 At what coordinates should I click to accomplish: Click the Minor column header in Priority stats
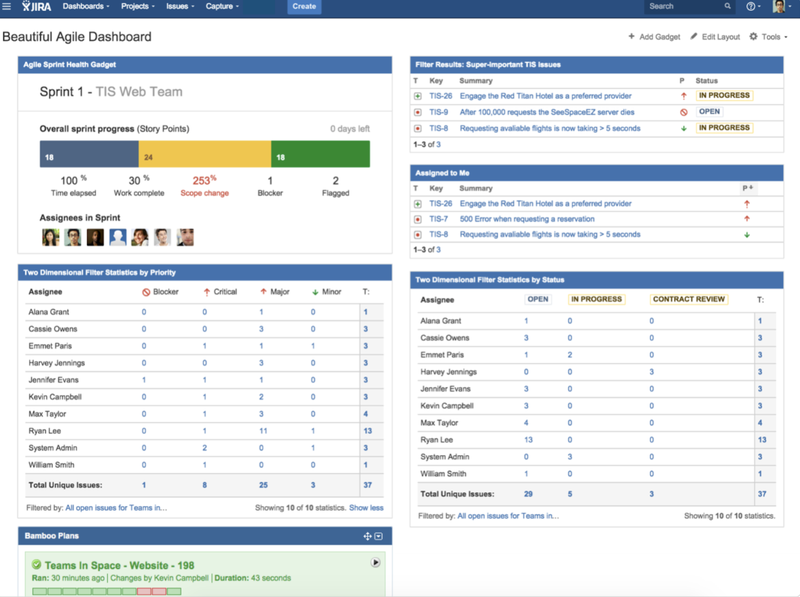[327, 292]
